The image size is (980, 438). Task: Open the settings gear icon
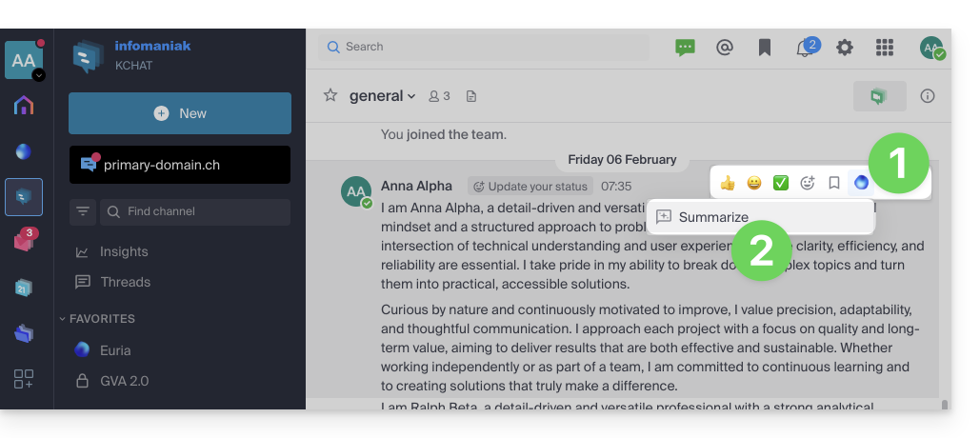click(x=844, y=48)
